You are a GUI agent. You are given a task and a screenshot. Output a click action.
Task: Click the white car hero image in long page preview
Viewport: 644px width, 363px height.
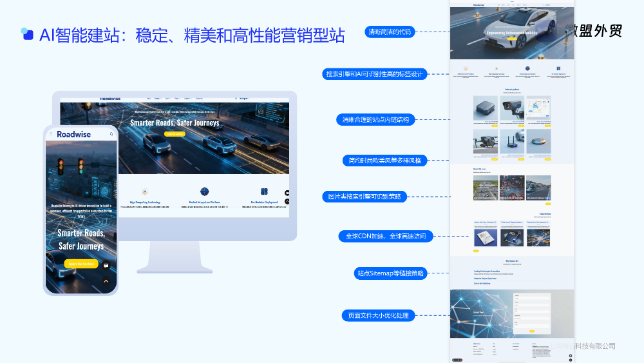(512, 33)
